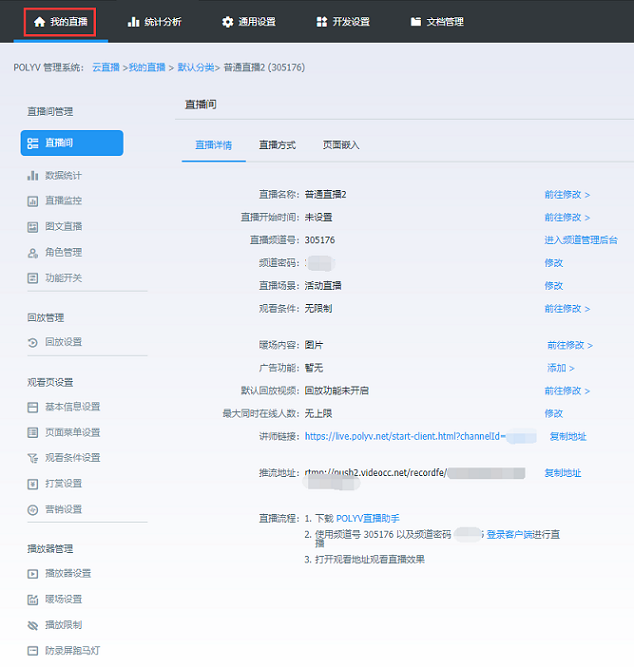
Task: Click the gear icon for 通用设置
Action: click(x=228, y=21)
